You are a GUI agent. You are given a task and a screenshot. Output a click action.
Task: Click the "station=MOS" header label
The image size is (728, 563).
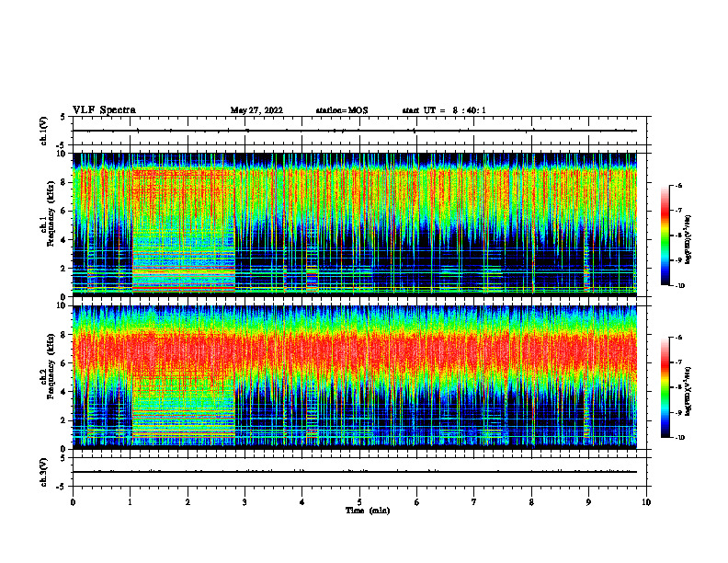point(342,110)
